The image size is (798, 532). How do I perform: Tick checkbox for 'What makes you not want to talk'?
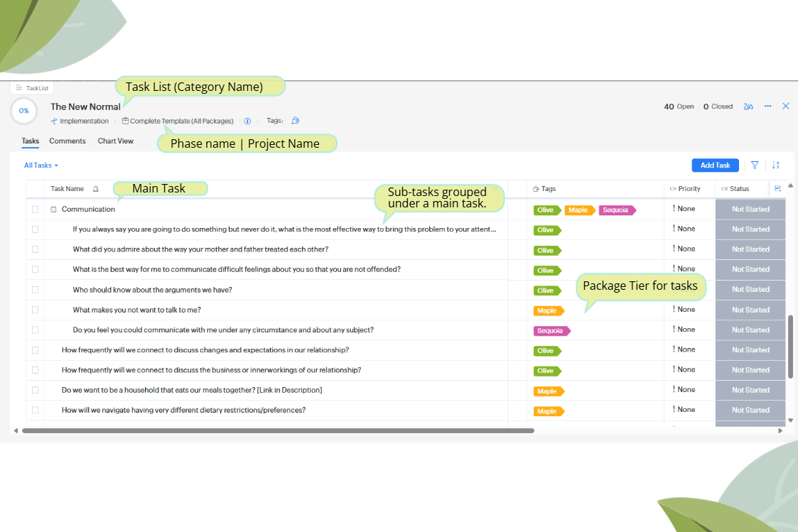click(x=35, y=310)
